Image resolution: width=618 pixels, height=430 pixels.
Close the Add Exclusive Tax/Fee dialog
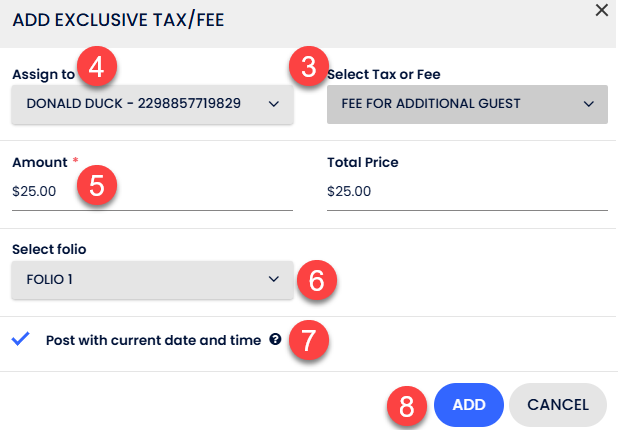point(601,10)
